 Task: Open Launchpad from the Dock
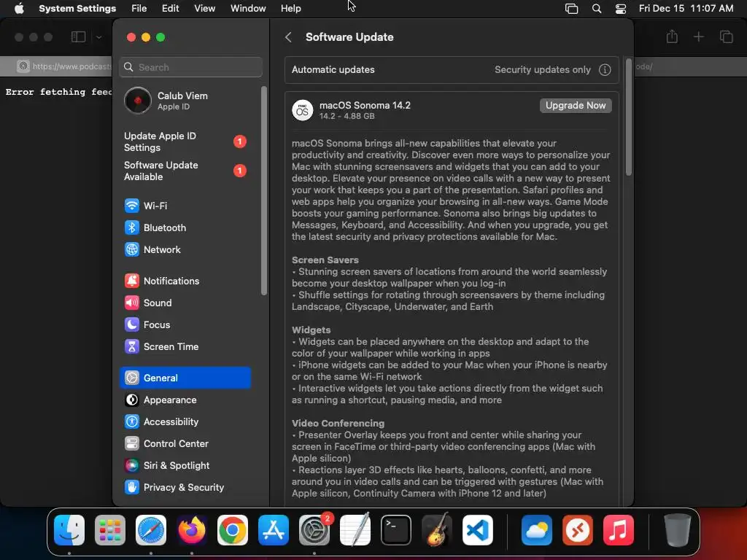110,529
